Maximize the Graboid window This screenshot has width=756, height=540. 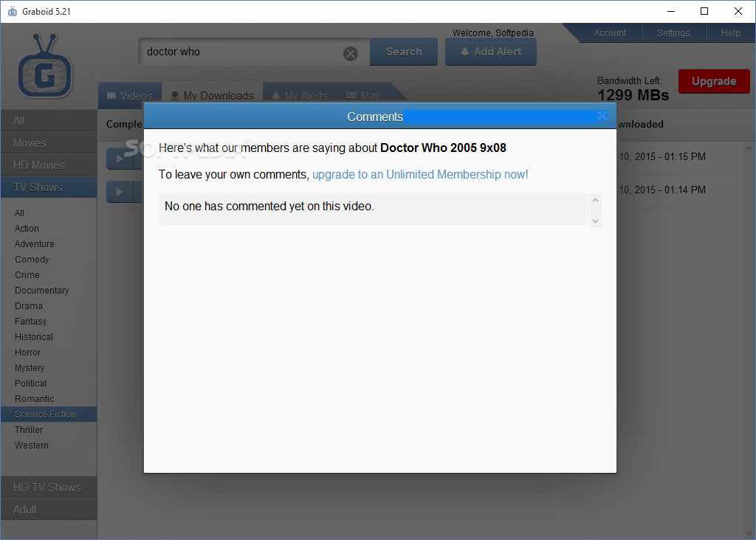click(x=704, y=11)
